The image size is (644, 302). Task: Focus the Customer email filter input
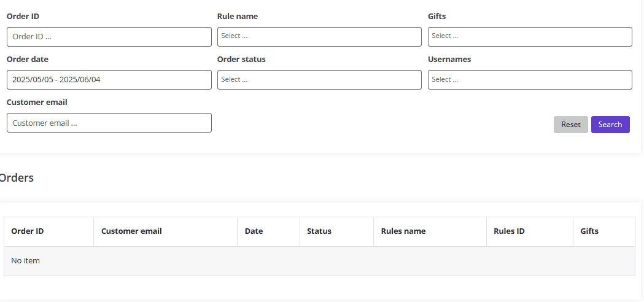(x=109, y=123)
